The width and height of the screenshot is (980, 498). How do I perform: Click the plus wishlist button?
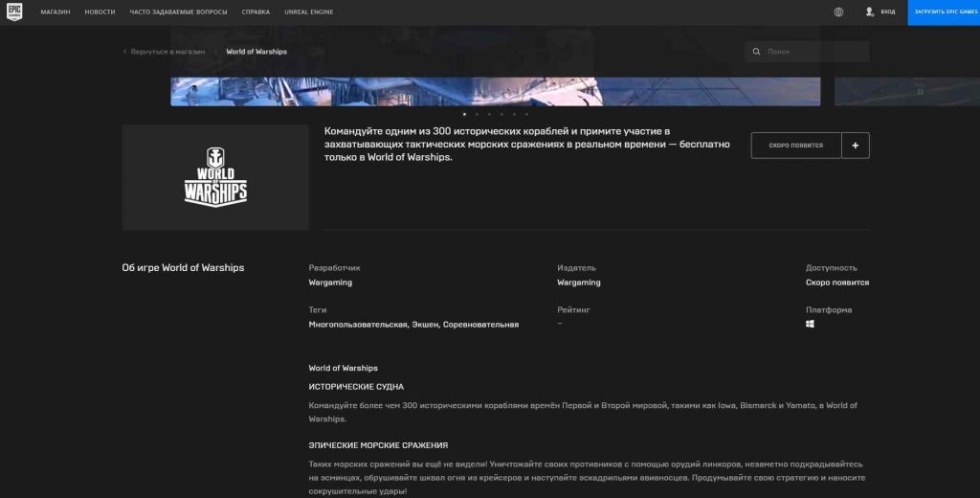pyautogui.click(x=855, y=145)
